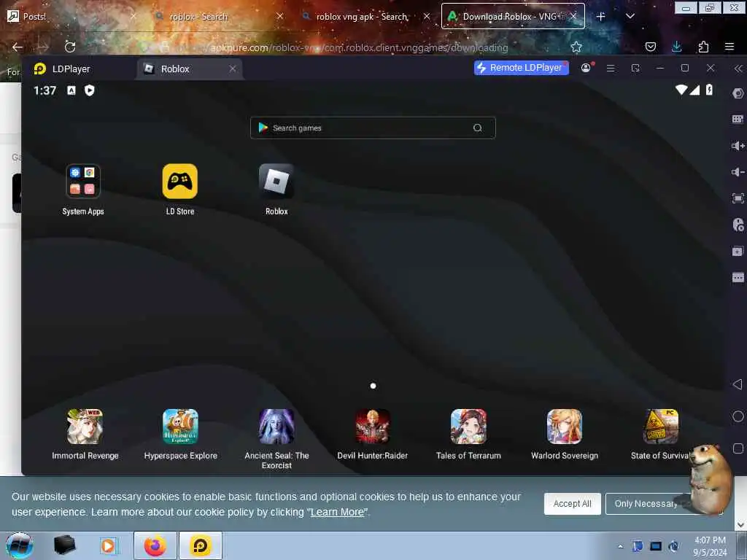
Task: Open a new browser tab with plus
Action: pyautogui.click(x=601, y=17)
